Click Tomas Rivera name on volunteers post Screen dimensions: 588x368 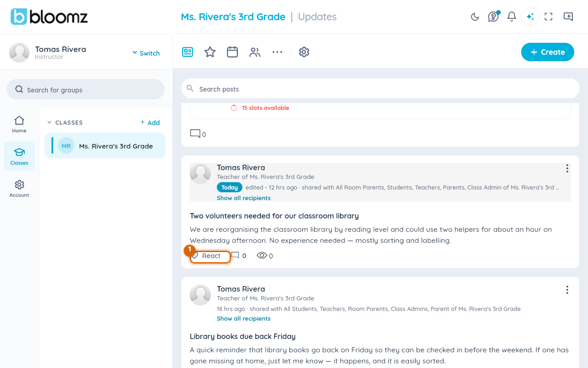tap(241, 167)
